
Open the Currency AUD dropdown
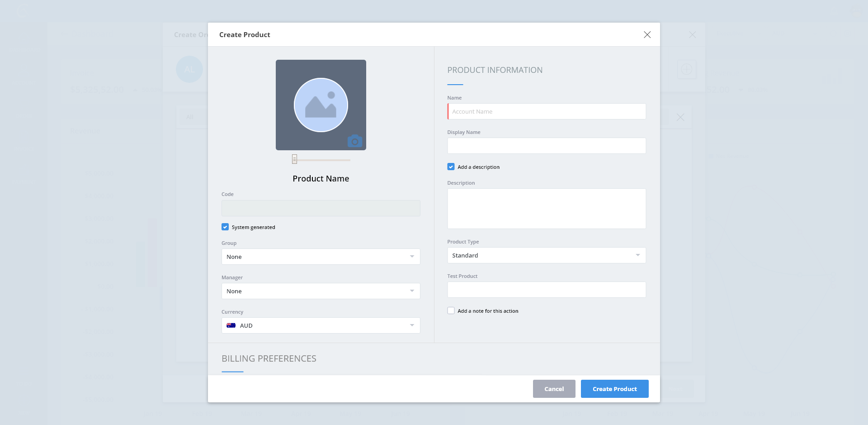point(321,325)
